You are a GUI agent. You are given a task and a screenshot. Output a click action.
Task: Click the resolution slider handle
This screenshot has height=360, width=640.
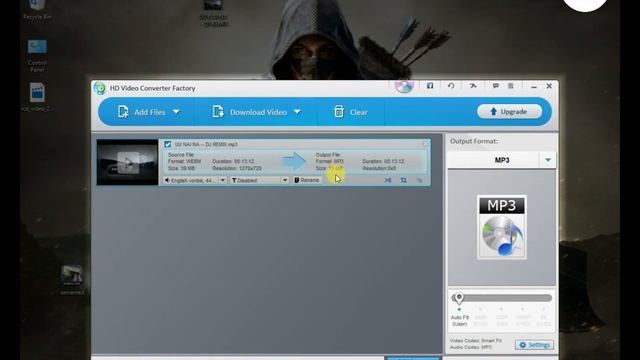(x=459, y=298)
